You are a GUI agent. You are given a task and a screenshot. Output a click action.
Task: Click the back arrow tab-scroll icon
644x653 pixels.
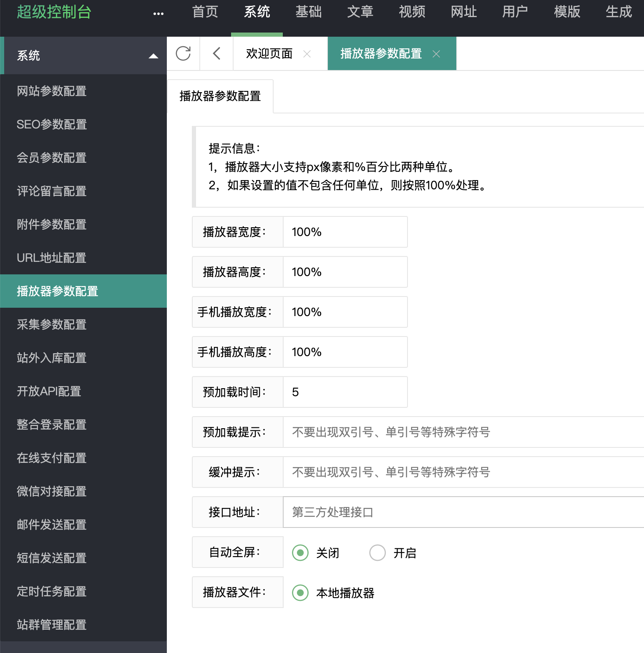coord(216,53)
